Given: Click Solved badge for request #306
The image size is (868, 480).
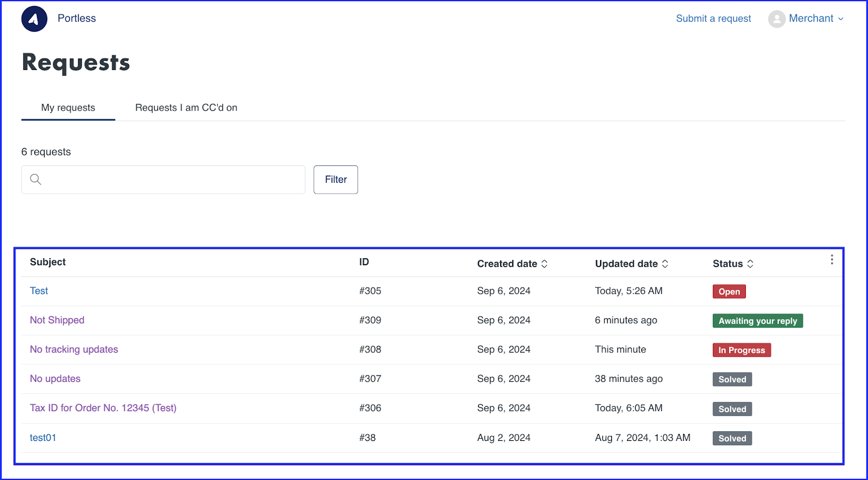Looking at the screenshot, I should click(x=732, y=409).
